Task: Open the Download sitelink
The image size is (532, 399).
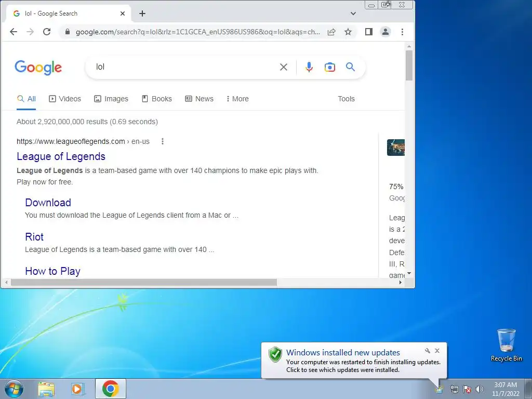Action: (x=48, y=203)
